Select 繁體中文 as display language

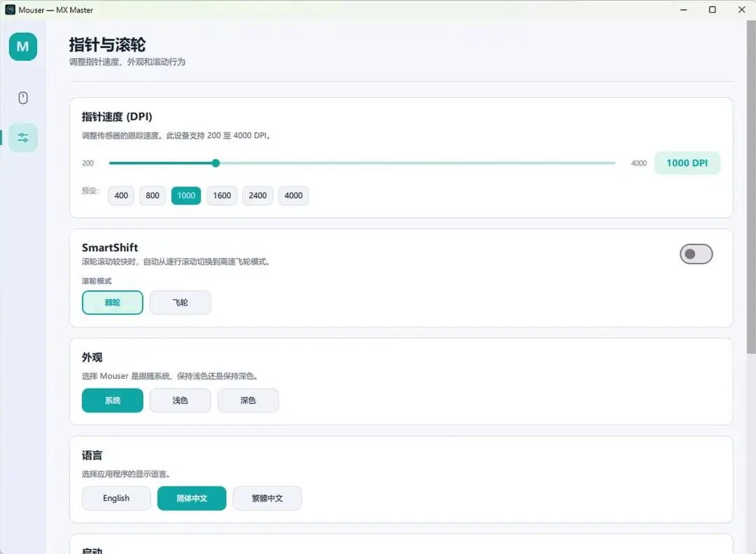click(x=267, y=498)
